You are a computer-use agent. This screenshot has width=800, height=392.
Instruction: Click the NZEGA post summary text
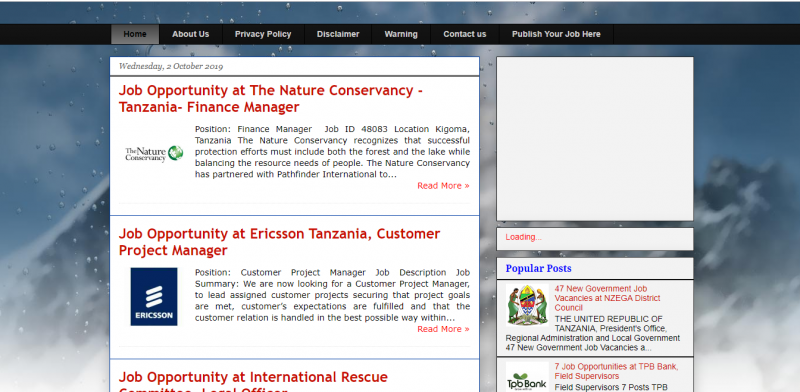(x=592, y=333)
